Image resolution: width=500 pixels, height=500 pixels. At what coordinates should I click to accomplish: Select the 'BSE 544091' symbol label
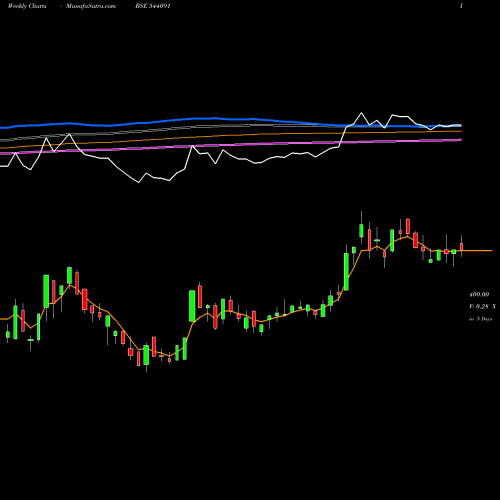(153, 6)
